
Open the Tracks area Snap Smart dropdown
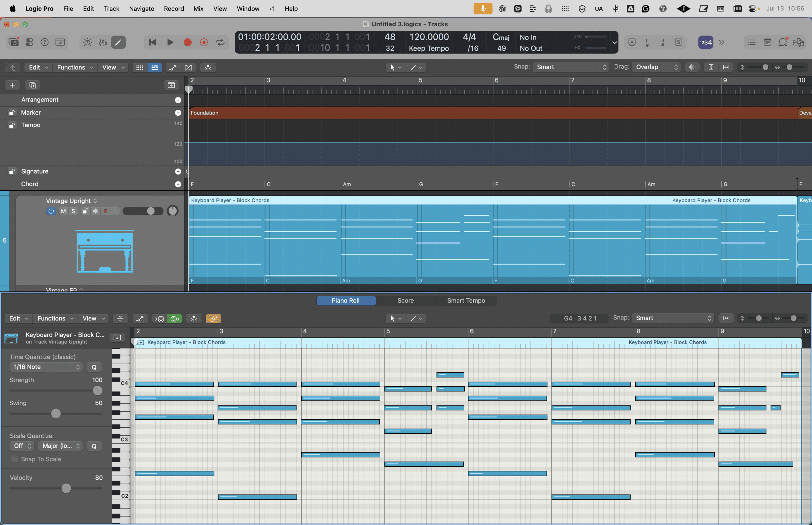coord(570,67)
